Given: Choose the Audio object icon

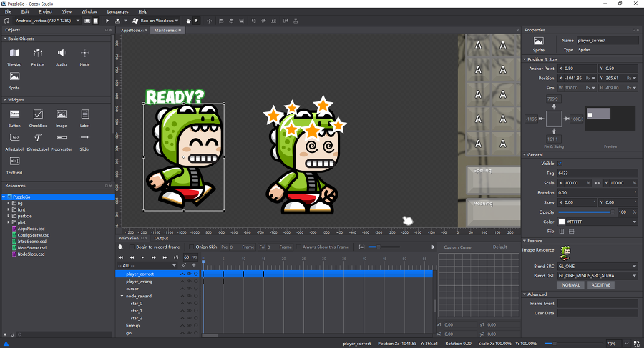Looking at the screenshot, I should click(x=62, y=54).
